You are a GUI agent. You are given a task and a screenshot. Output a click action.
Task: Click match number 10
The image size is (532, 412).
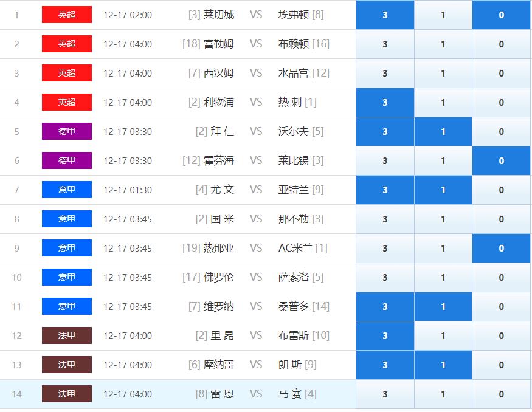click(16, 277)
